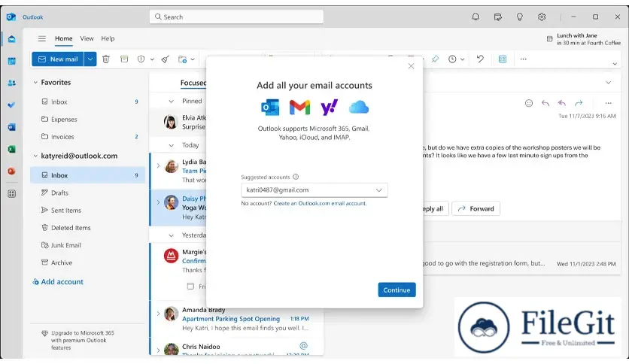Select the View tab

(87, 38)
